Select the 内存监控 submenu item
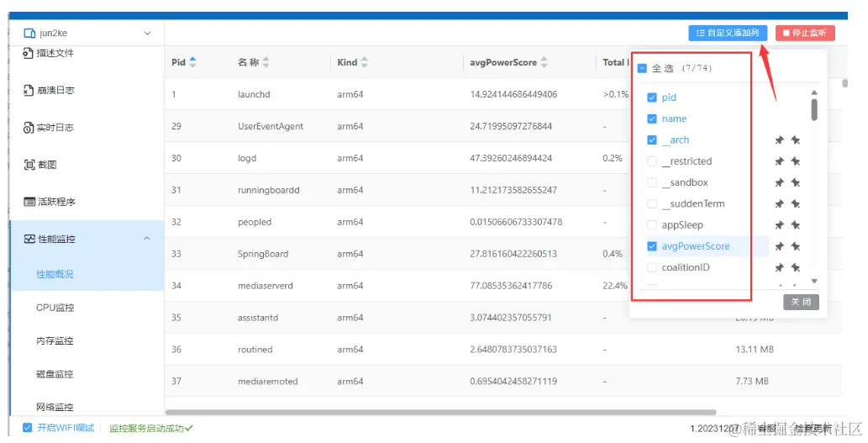 55,340
